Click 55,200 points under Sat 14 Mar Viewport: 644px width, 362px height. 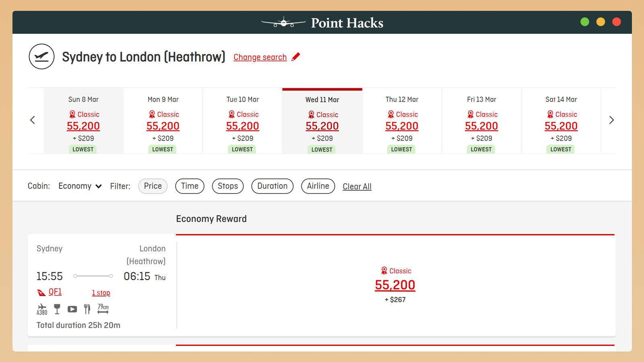coord(561,126)
